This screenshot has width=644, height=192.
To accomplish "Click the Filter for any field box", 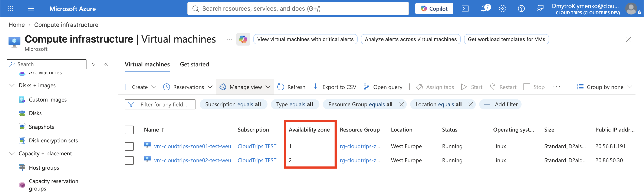I will (x=160, y=104).
